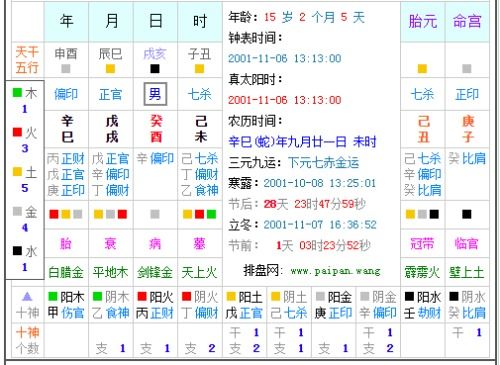Click the single black swatch in 命宫 column
The height and width of the screenshot is (365, 500).
[467, 214]
